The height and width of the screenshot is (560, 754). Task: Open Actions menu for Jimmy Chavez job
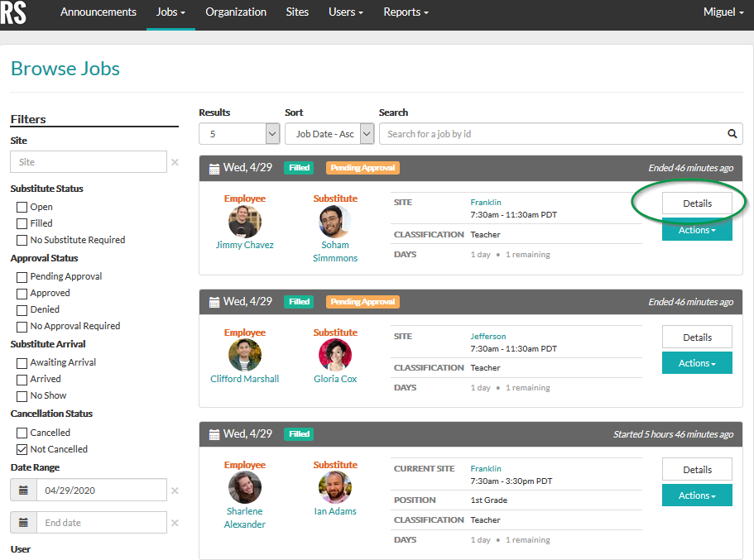tap(697, 230)
